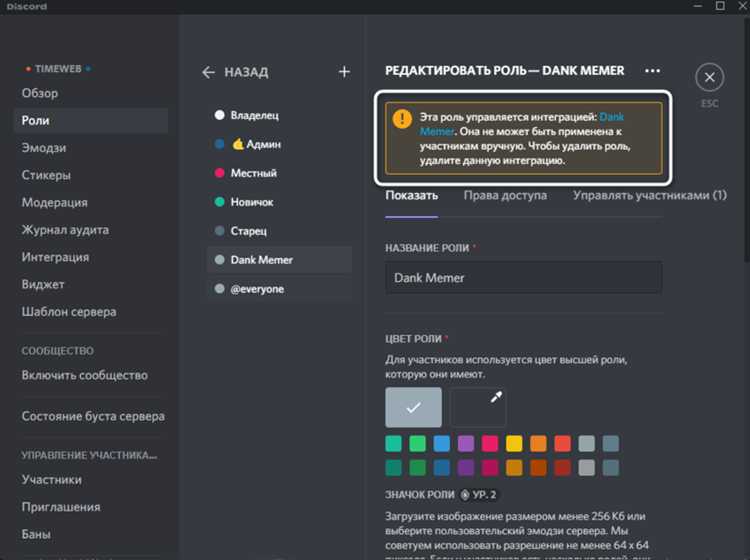Click the УР. 2 boost level badge
Viewport: 750px width, 560px height.
point(479,494)
